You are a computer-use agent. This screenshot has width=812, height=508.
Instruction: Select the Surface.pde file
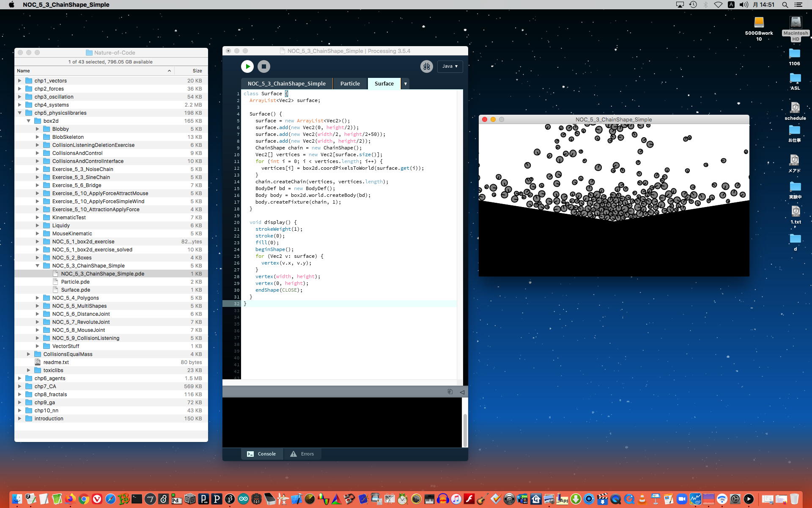click(x=75, y=290)
